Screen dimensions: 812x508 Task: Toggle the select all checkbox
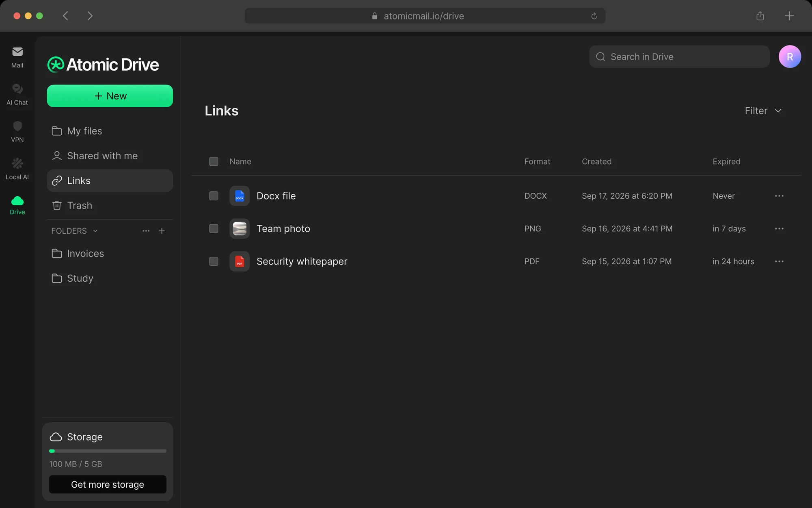pos(214,161)
